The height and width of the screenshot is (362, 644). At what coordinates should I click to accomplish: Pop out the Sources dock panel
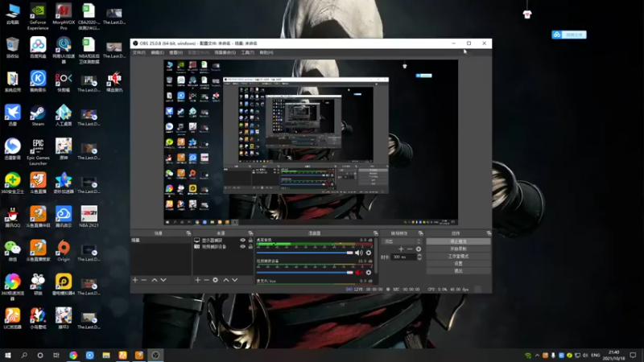click(x=250, y=233)
